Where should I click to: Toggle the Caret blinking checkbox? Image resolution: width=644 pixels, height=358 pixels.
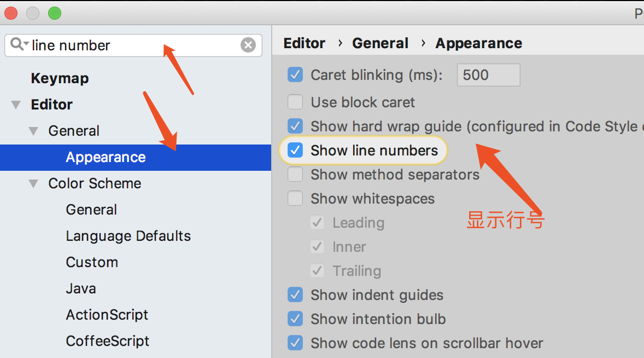click(x=295, y=75)
